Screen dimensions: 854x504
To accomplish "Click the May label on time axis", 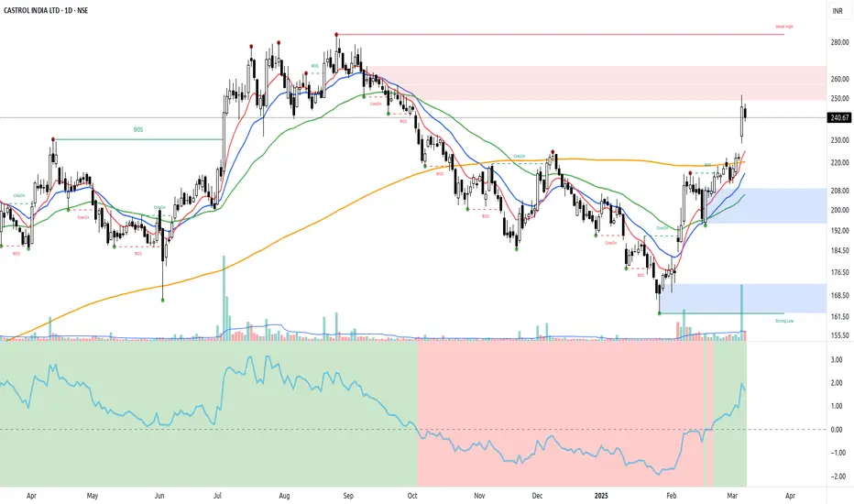I will 93,496.
